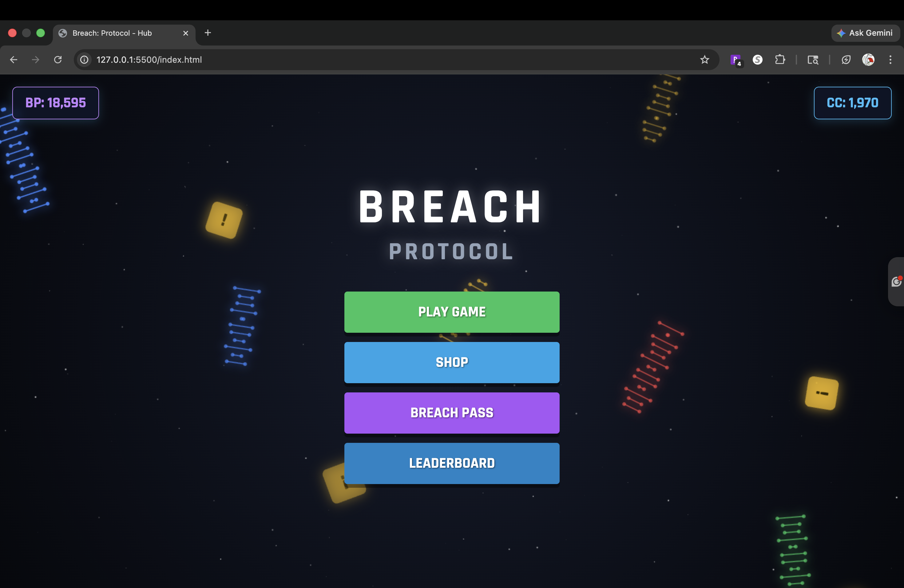Click the white S extension icon

[x=757, y=60]
